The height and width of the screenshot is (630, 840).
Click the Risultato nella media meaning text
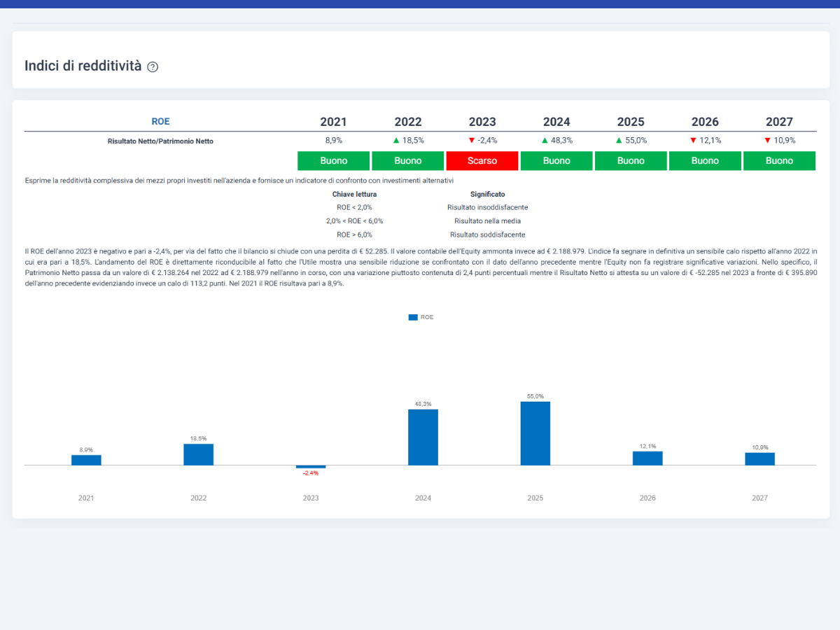487,220
